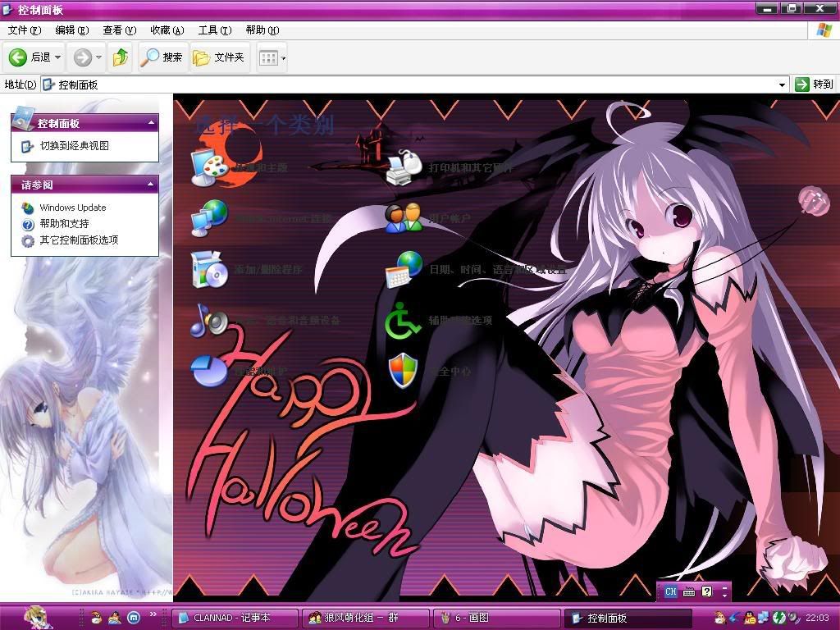The image size is (840, 630).
Task: Open the 收藏(A) menu
Action: pyautogui.click(x=167, y=30)
